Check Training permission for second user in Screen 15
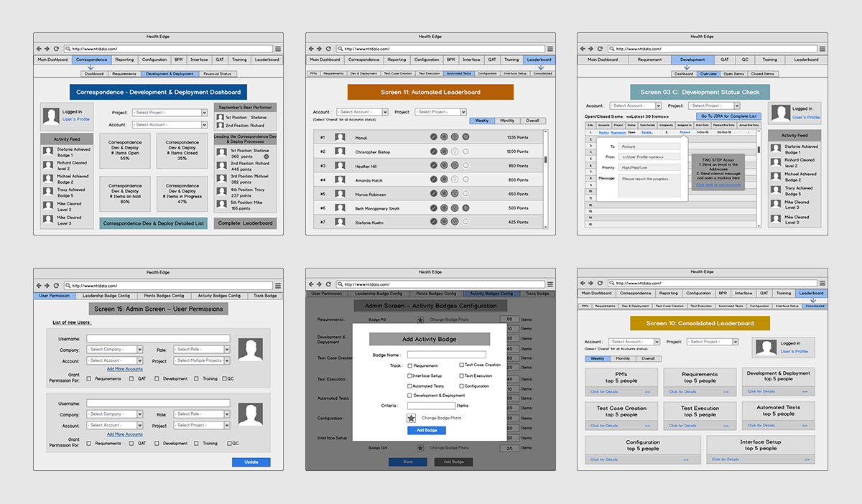Viewport: 862px width, 504px height. coord(196,444)
